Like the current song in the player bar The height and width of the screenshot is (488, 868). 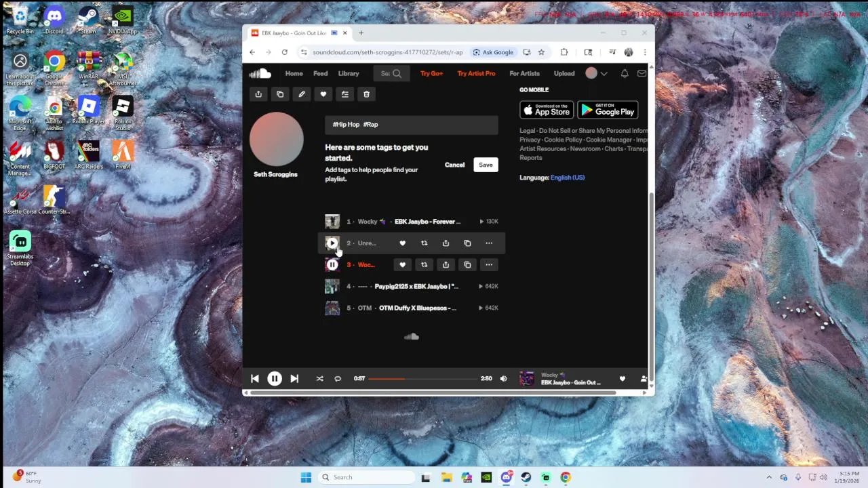click(622, 379)
